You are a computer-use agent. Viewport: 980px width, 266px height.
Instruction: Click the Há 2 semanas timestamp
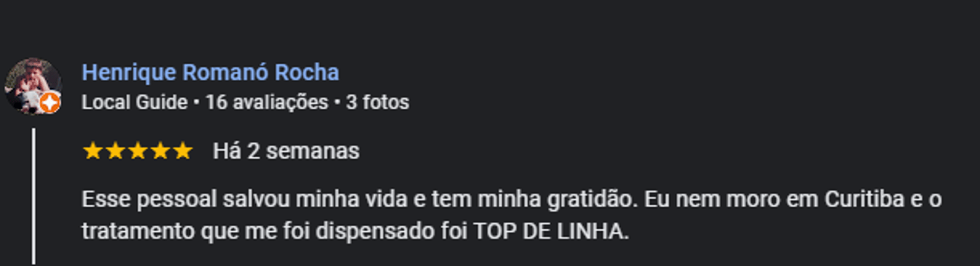(x=286, y=151)
